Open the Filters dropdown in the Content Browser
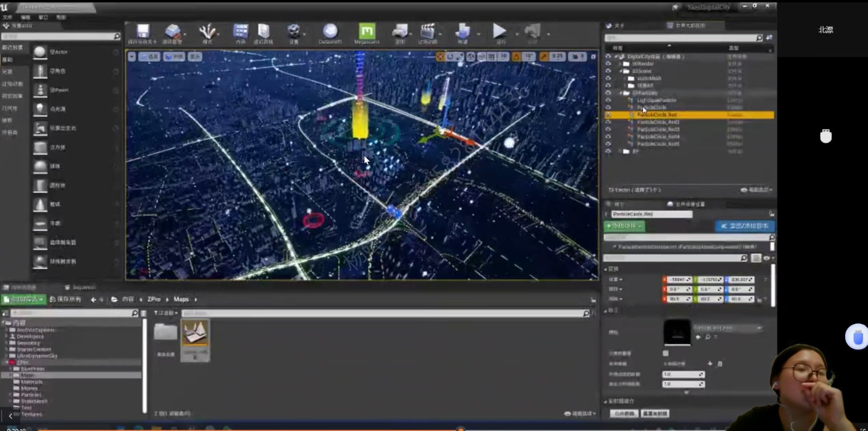The width and height of the screenshot is (868, 431). click(166, 313)
